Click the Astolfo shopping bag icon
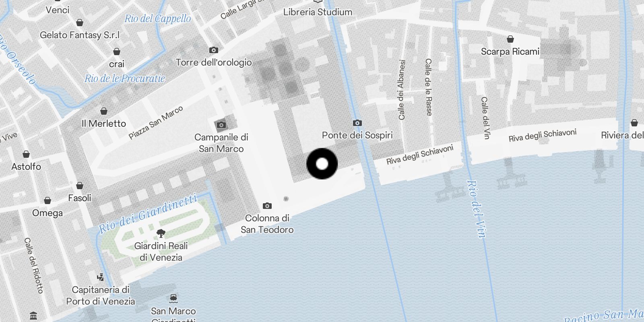The image size is (644, 322). coord(26,154)
